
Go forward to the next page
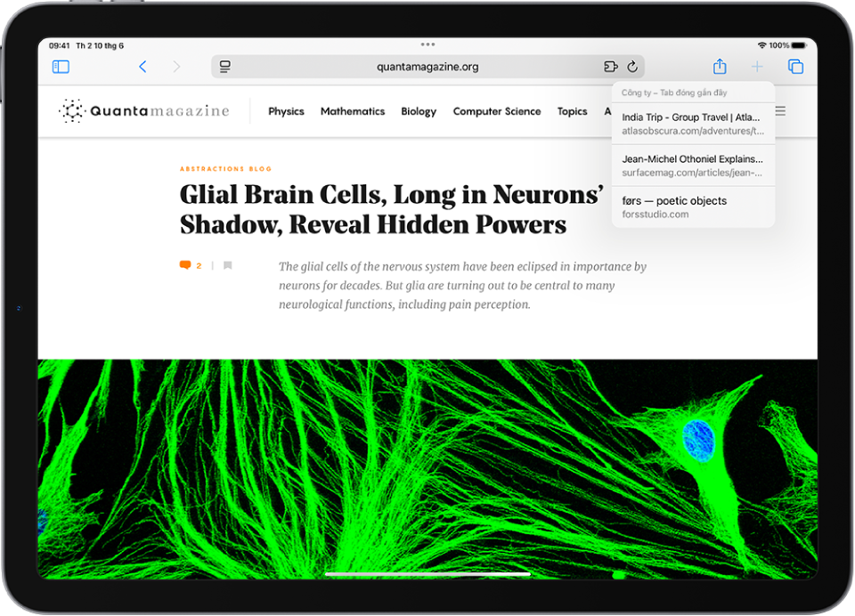pos(176,67)
